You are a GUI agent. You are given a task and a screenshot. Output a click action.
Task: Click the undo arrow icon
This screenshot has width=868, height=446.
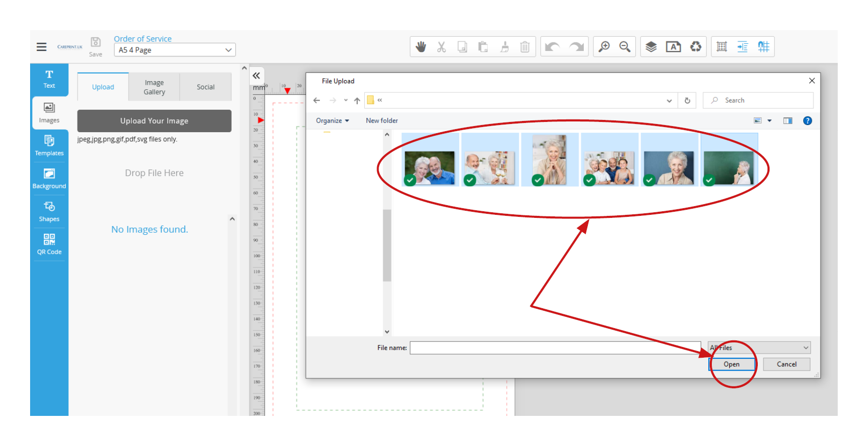coord(552,47)
